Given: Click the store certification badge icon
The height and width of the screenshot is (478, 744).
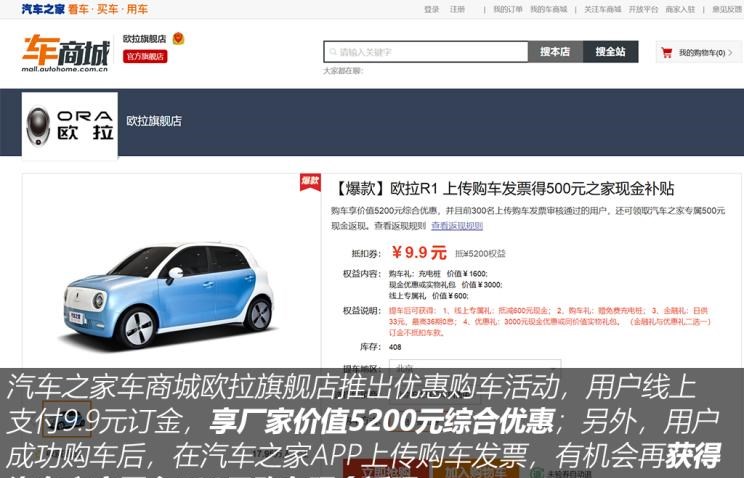Looking at the screenshot, I should 178,38.
